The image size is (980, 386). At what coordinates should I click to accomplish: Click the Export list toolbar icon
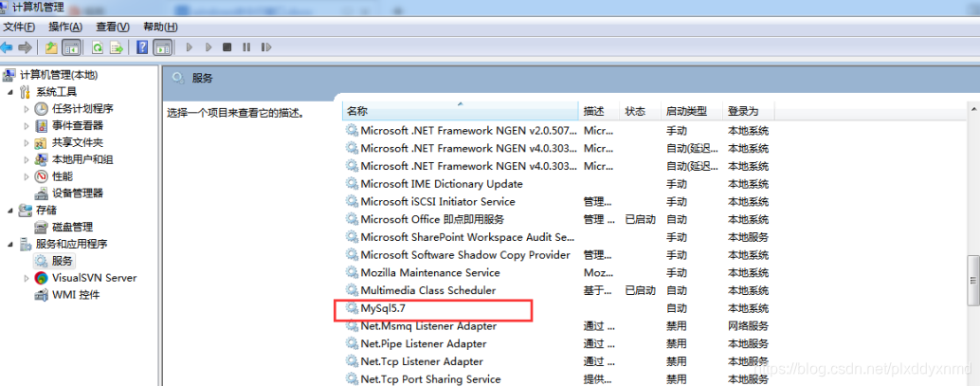point(117,47)
